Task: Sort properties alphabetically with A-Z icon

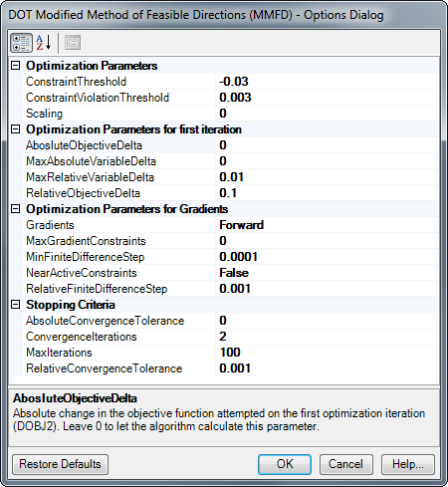Action: [44, 43]
